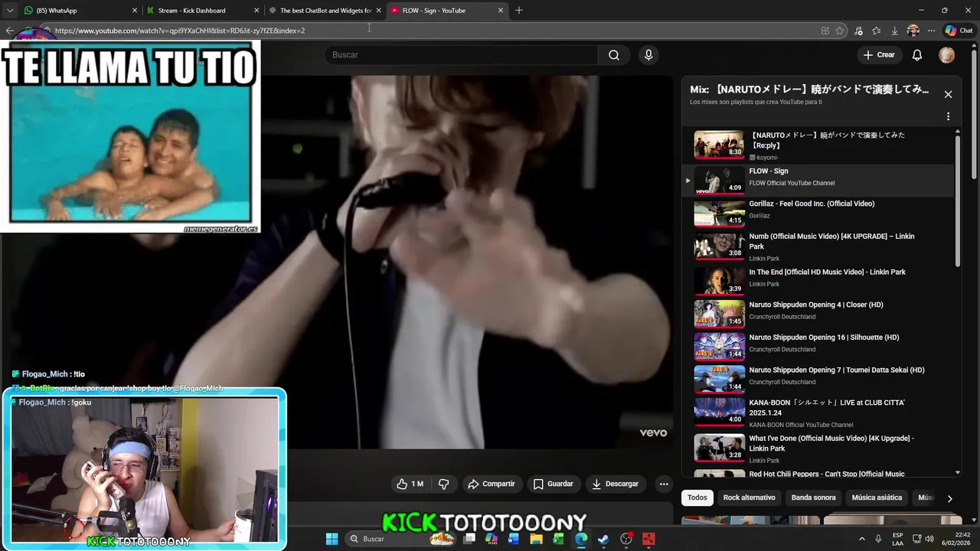Open Naruto Shippuden Opening 16 Silhouette thumbnail

tap(719, 346)
